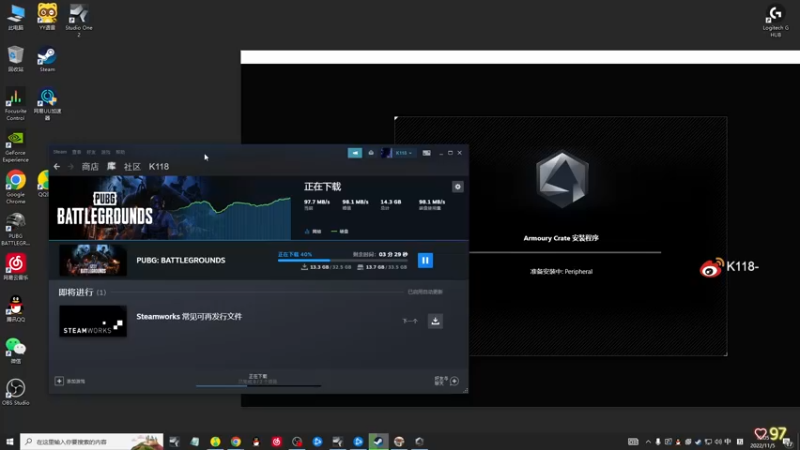Open Steam notifications inbox icon
The width and height of the screenshot is (800, 450).
point(371,153)
